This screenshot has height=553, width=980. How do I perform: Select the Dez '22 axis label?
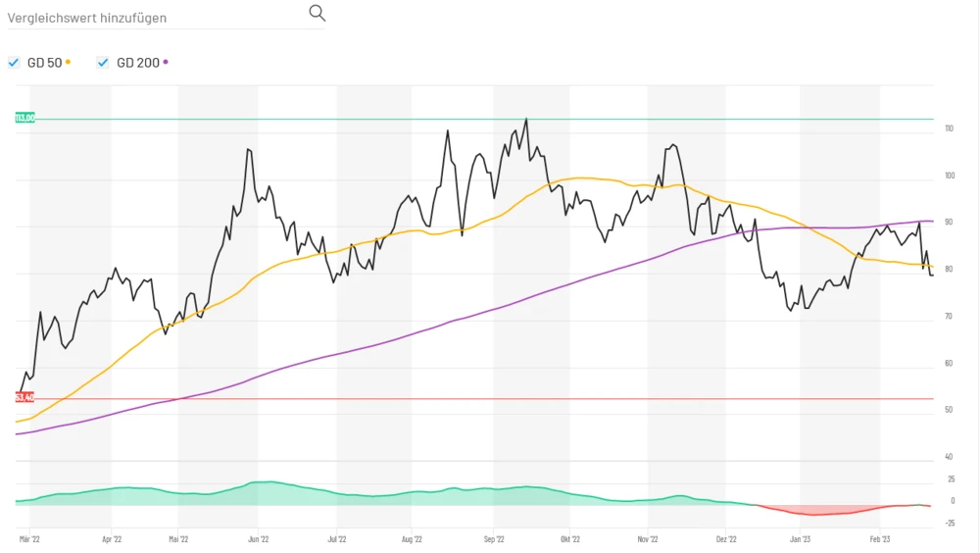pos(726,538)
